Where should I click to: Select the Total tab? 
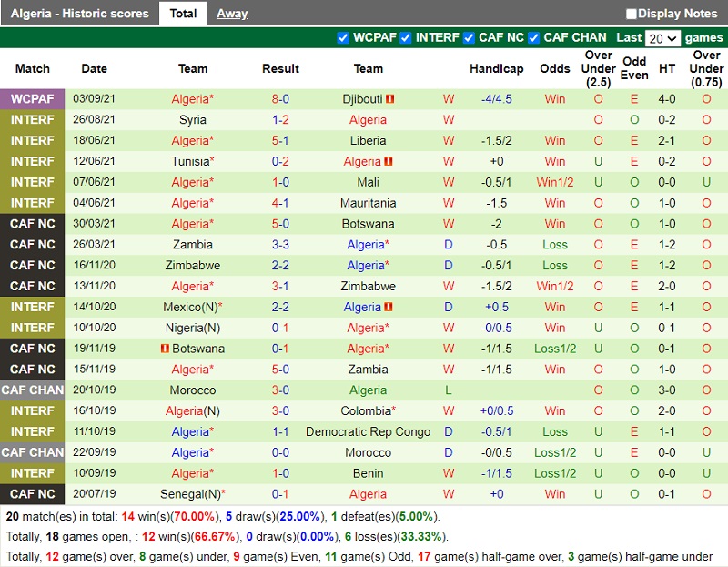(183, 14)
